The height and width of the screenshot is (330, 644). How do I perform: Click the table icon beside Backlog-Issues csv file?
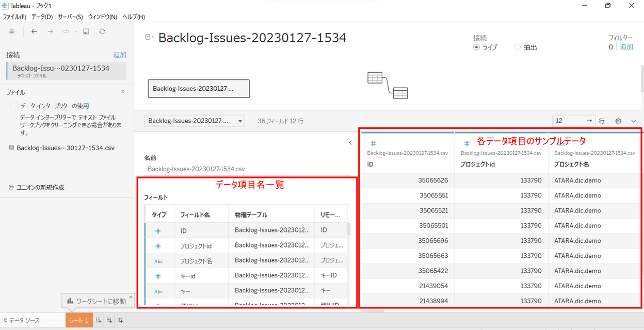pyautogui.click(x=11, y=147)
